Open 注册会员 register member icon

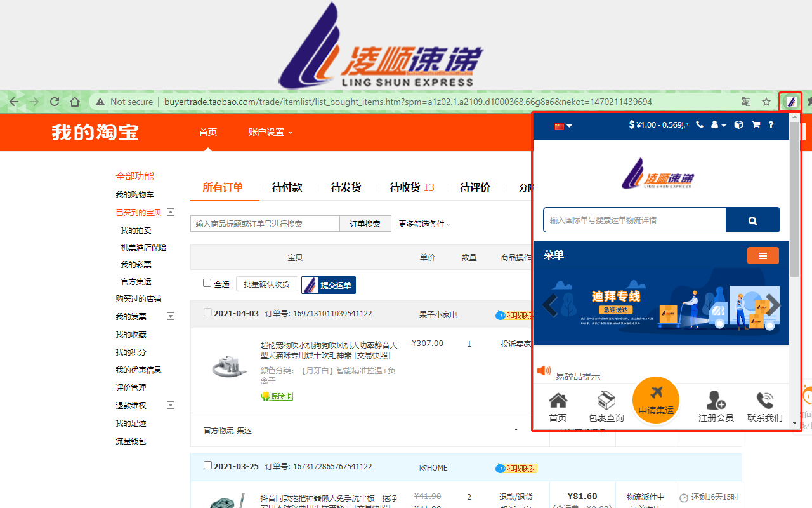point(716,407)
